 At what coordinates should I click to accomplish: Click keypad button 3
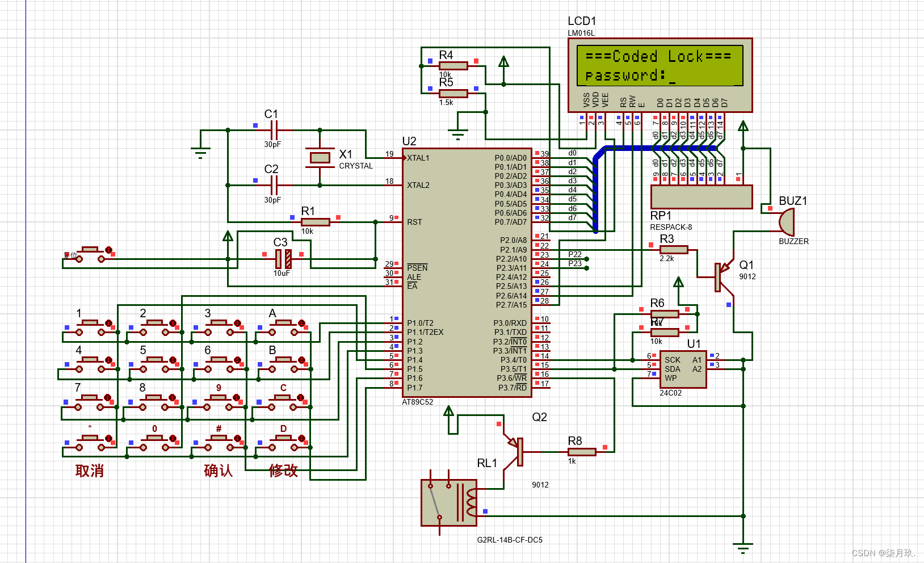[219, 327]
